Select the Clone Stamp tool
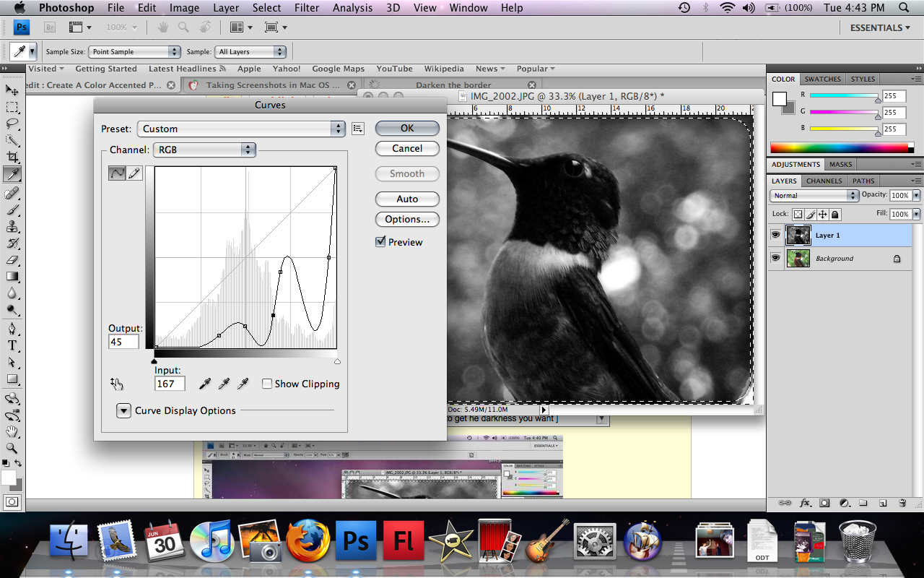 click(12, 227)
